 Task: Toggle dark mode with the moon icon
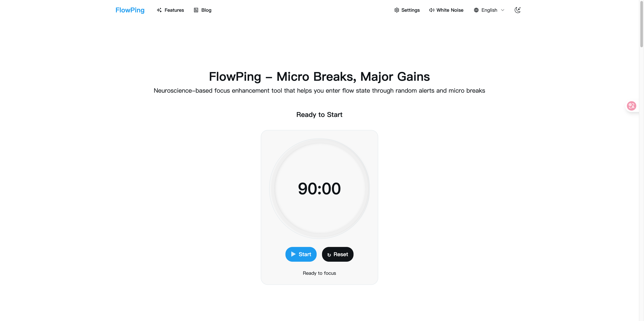click(x=518, y=10)
